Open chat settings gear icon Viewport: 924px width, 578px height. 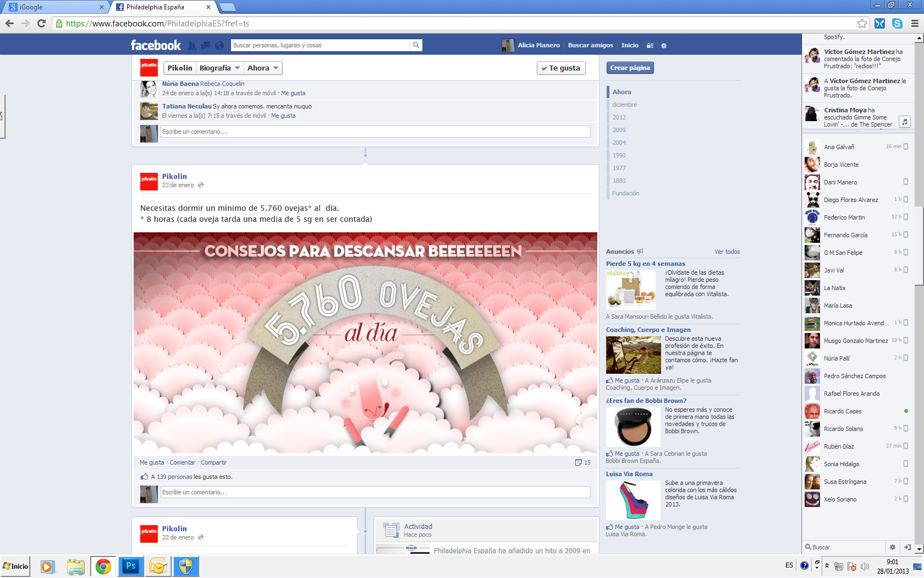click(x=893, y=547)
